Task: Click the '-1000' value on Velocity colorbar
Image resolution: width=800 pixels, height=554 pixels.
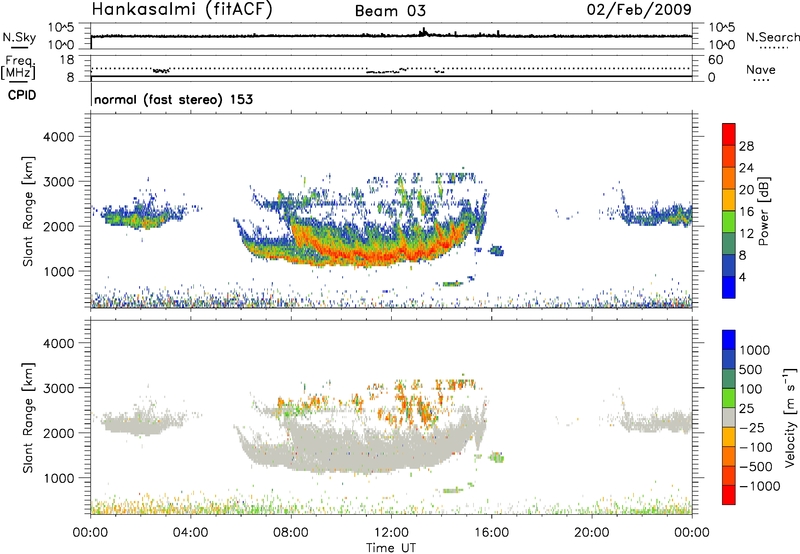Action: coord(759,486)
